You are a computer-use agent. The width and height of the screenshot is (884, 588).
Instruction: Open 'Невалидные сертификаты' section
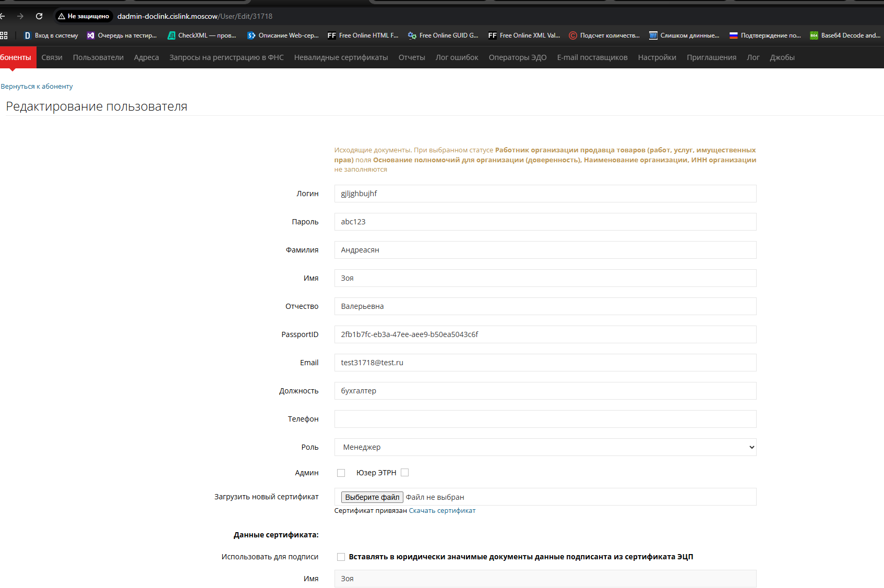pos(341,57)
